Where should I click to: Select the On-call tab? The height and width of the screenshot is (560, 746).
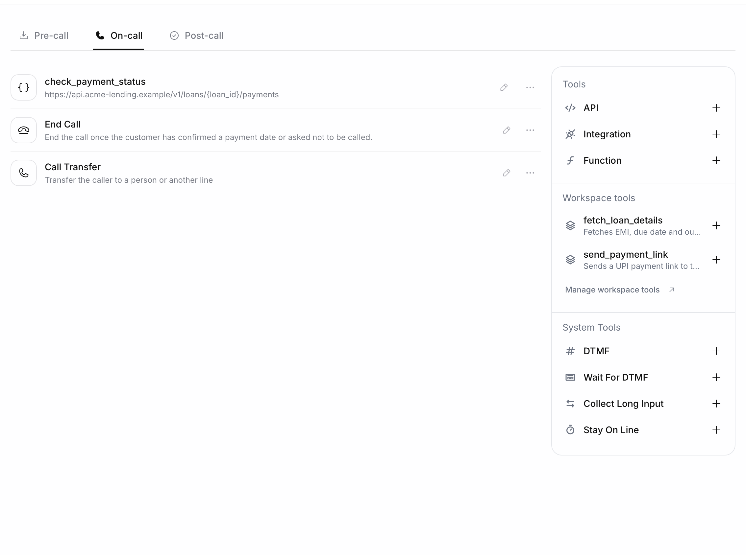[x=119, y=36]
